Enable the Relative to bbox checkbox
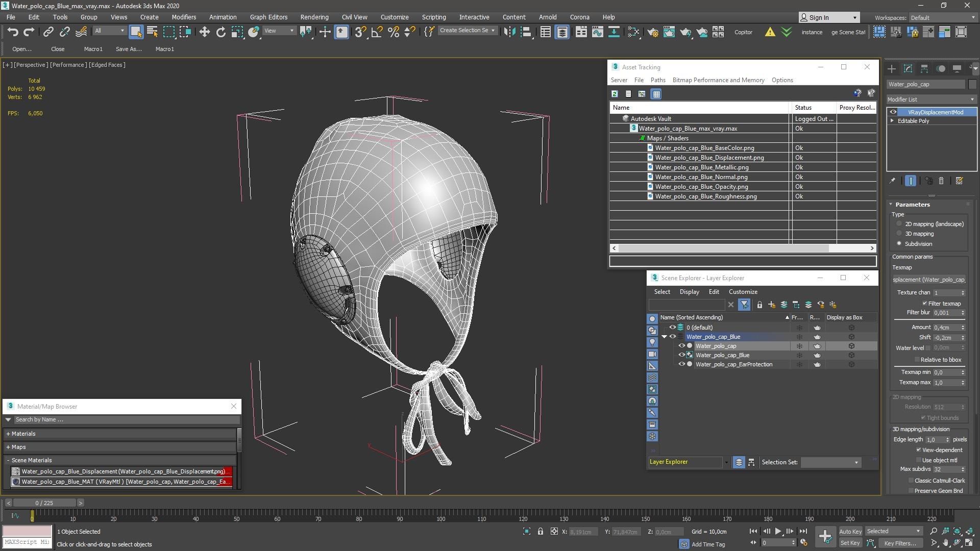 [x=917, y=360]
